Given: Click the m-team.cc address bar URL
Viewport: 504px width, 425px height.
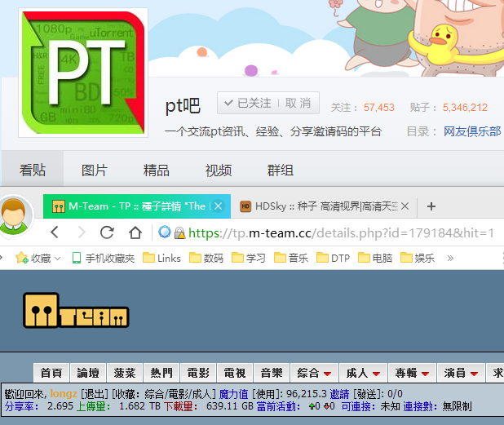Looking at the screenshot, I should click(x=341, y=233).
